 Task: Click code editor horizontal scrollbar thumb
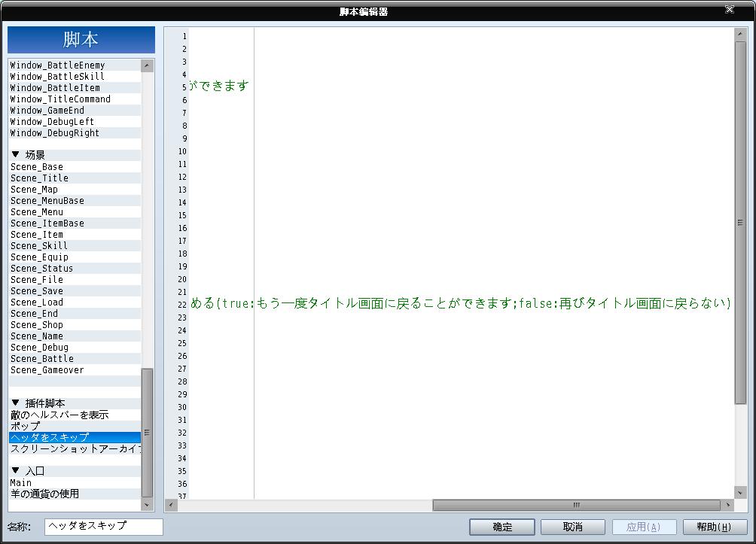(x=576, y=505)
